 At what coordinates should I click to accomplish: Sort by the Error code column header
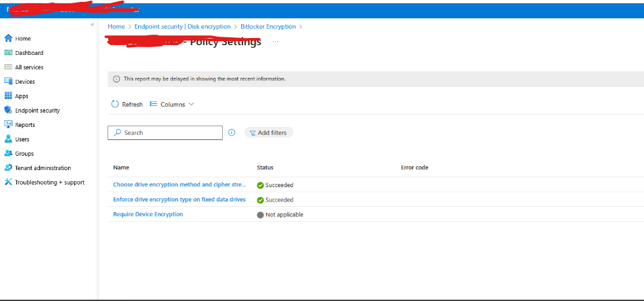pyautogui.click(x=415, y=168)
